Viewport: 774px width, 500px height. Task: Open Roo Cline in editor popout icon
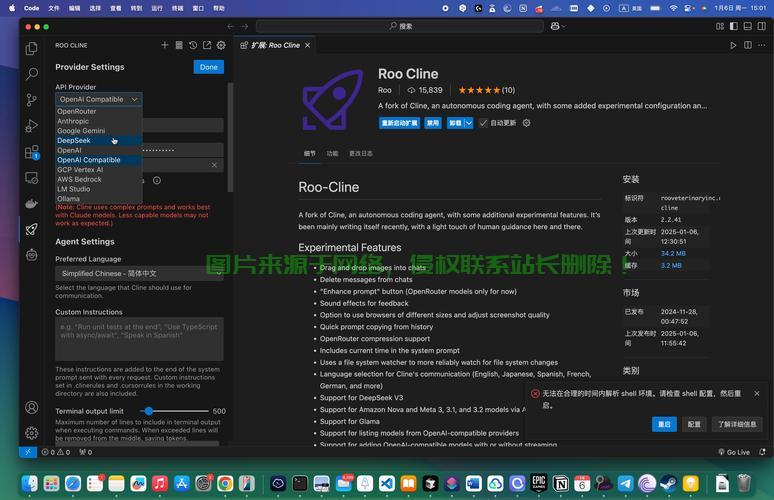pos(207,45)
